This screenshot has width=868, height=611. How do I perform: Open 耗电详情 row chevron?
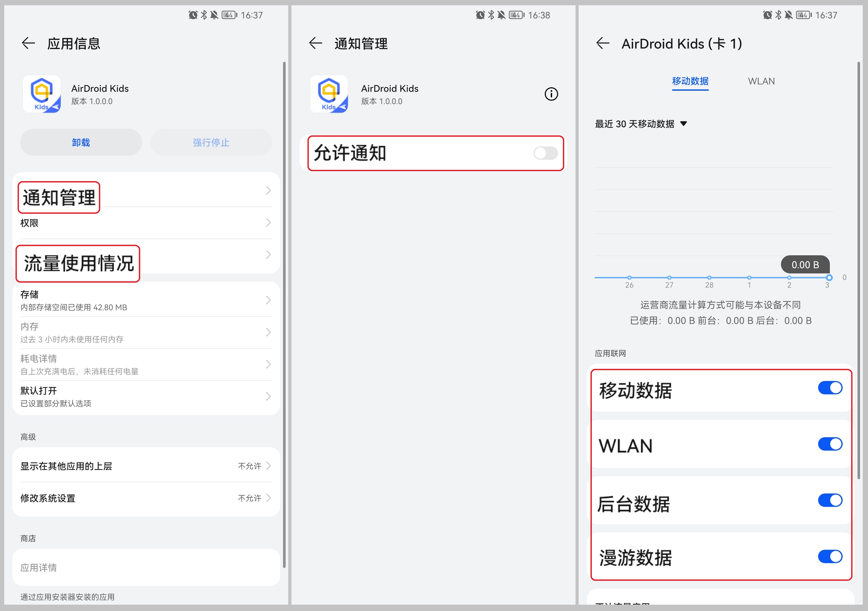click(268, 365)
